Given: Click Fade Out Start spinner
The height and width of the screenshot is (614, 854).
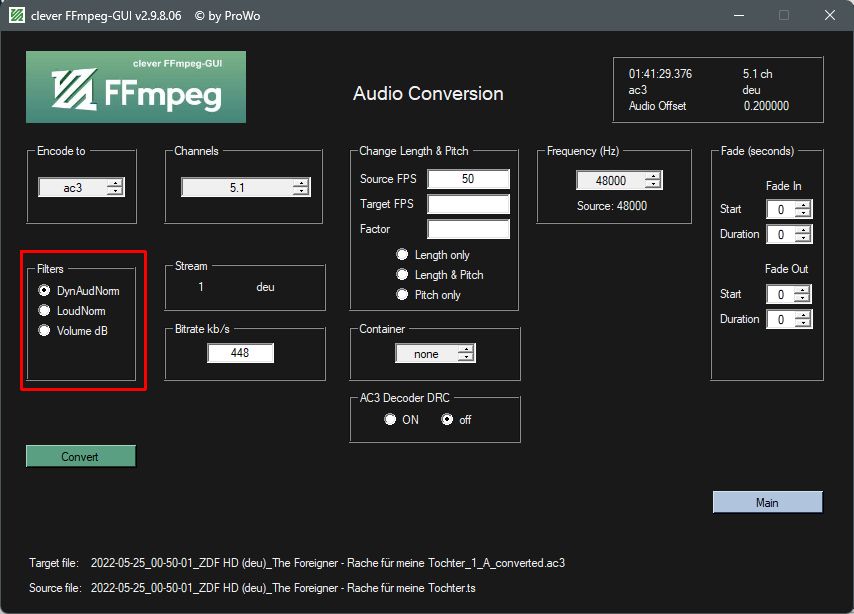Looking at the screenshot, I should click(x=789, y=294).
